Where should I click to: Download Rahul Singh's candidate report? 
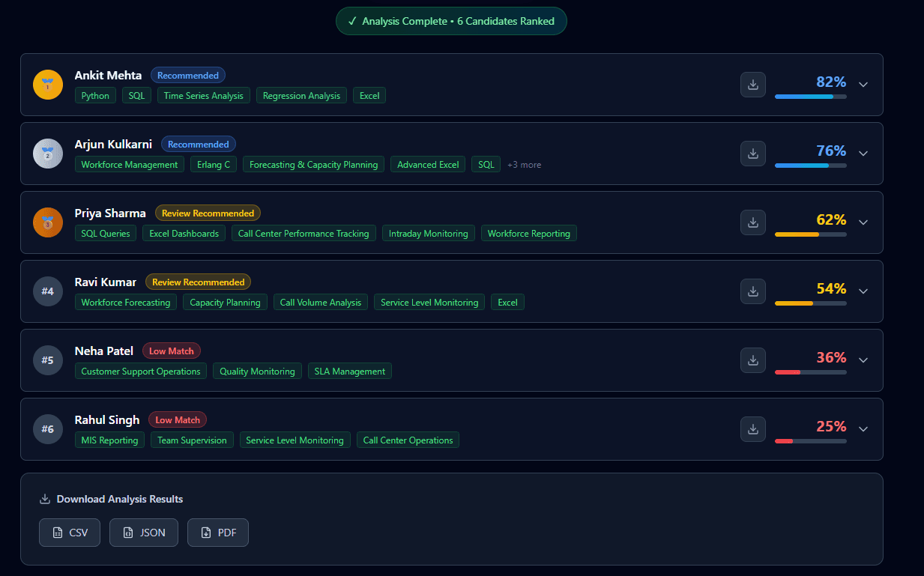[753, 429]
